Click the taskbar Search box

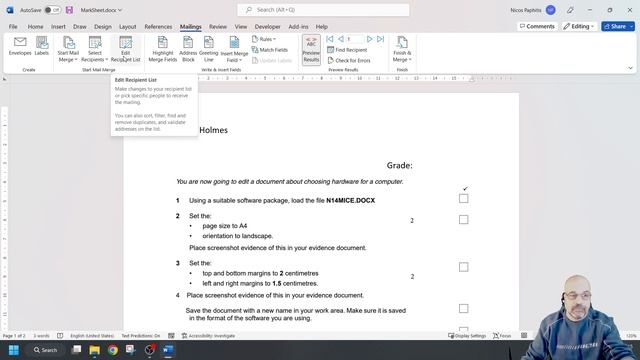(45, 350)
